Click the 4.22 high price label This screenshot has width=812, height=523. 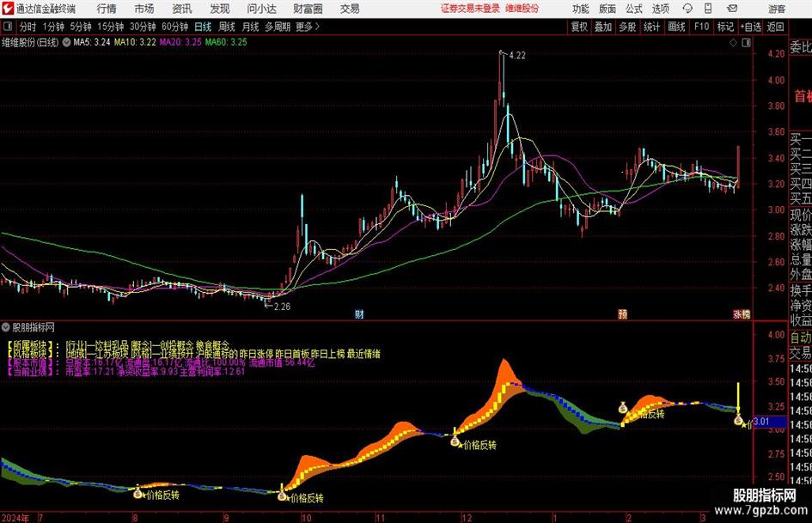[517, 56]
